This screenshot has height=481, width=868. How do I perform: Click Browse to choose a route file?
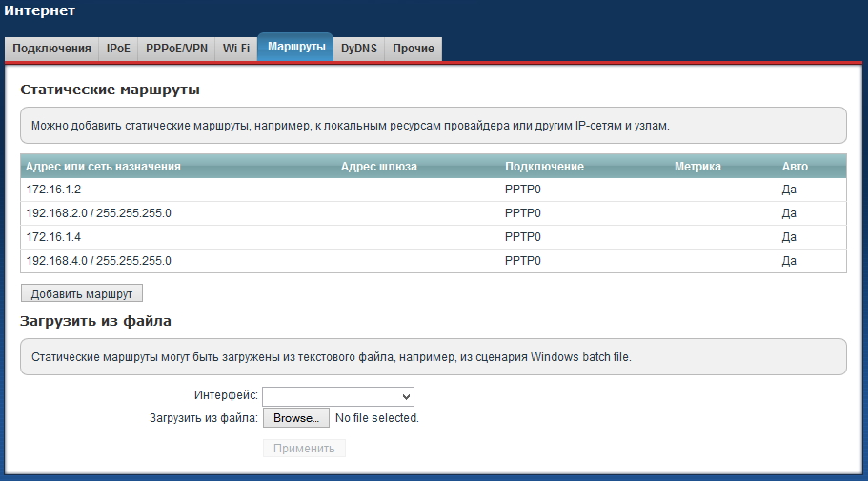pos(295,418)
